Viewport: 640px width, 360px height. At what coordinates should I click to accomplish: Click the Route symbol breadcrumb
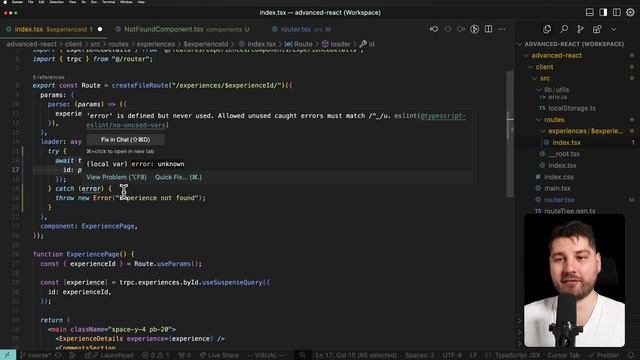click(299, 44)
